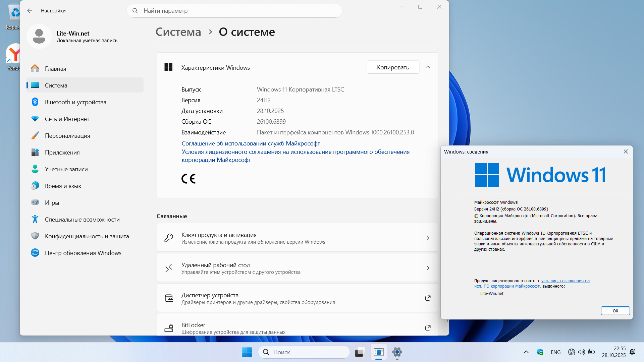Click OK in Windows: сведения dialog

pos(615,311)
